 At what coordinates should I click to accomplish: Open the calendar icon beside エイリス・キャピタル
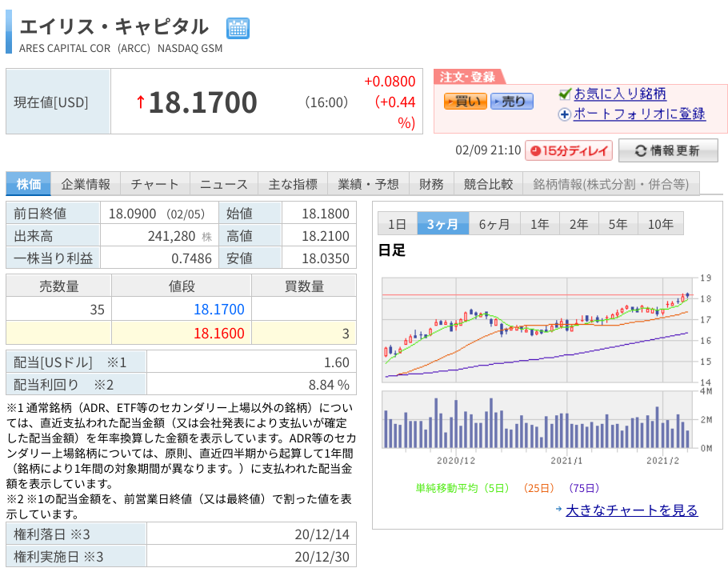click(x=238, y=28)
